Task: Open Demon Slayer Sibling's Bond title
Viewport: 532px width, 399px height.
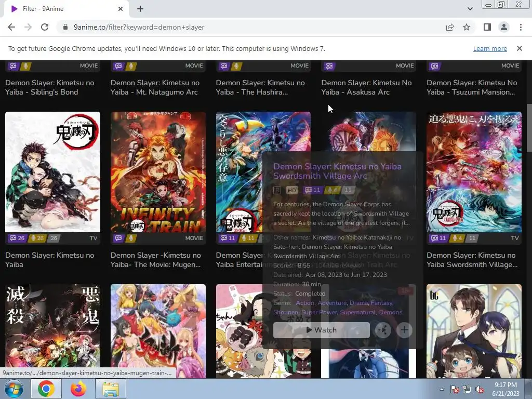Action: tap(49, 87)
